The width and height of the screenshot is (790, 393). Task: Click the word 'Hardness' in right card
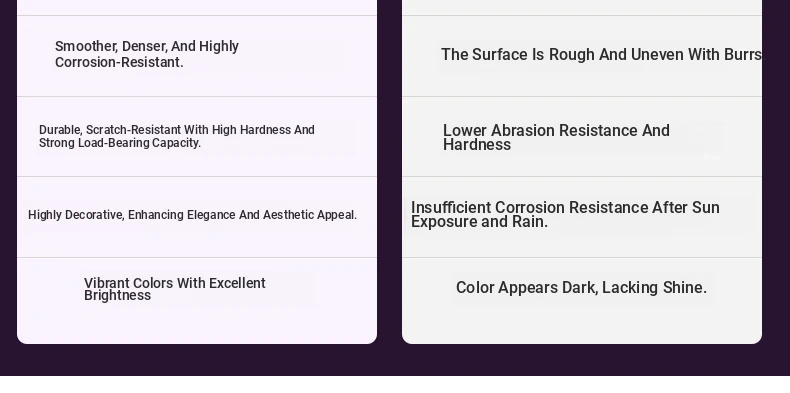477,145
